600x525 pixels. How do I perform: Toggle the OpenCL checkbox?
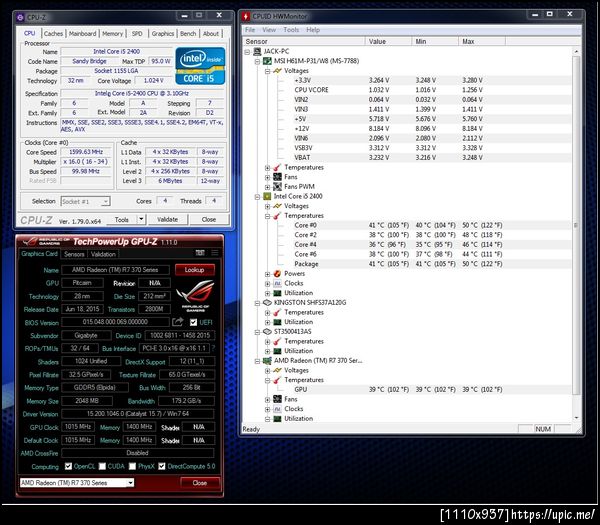68,466
